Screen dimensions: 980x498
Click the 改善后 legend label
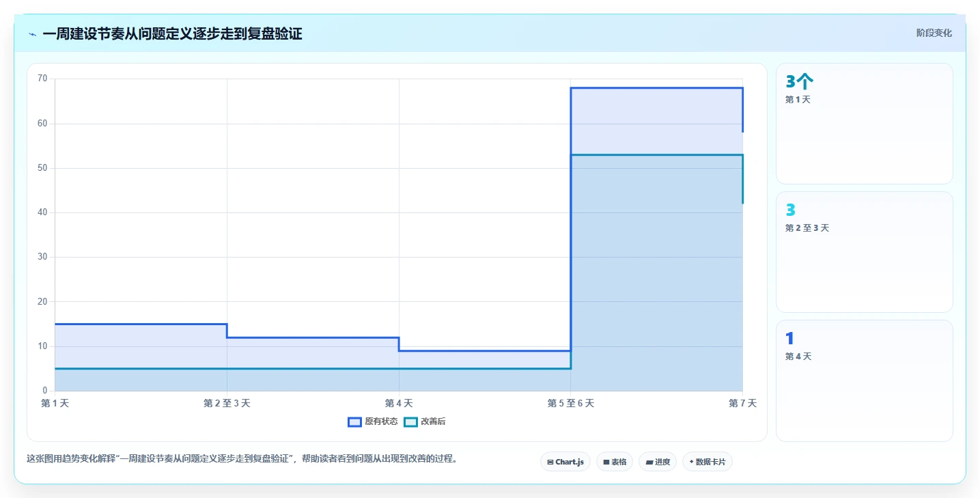[x=433, y=422]
